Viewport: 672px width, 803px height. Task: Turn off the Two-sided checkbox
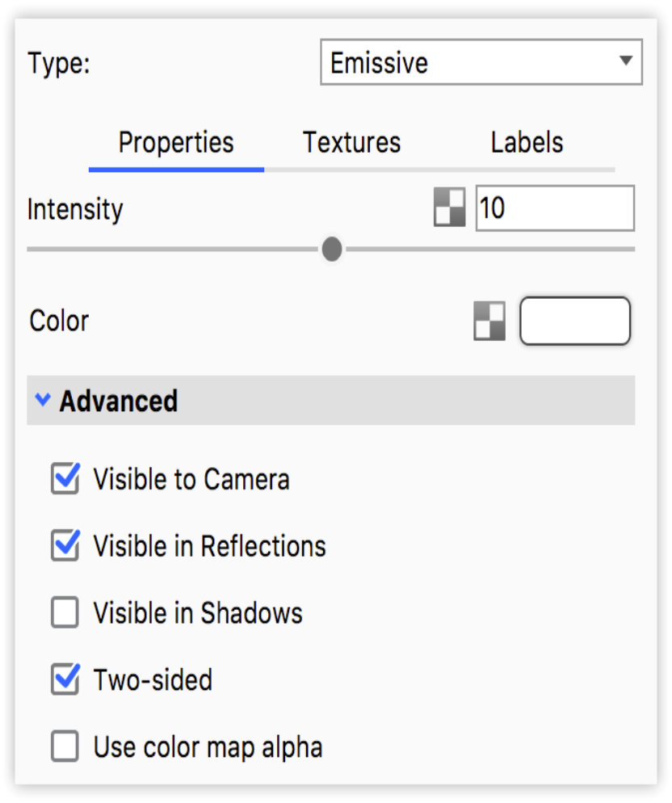[65, 679]
